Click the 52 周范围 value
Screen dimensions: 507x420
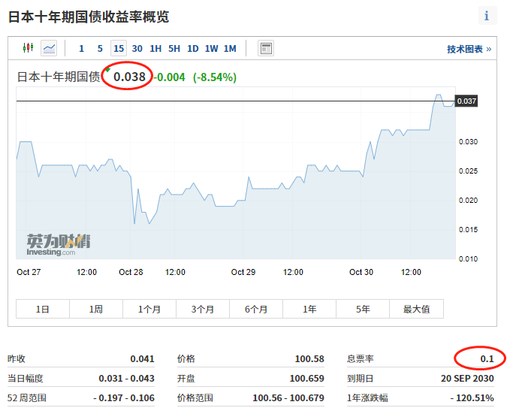pyautogui.click(x=124, y=398)
